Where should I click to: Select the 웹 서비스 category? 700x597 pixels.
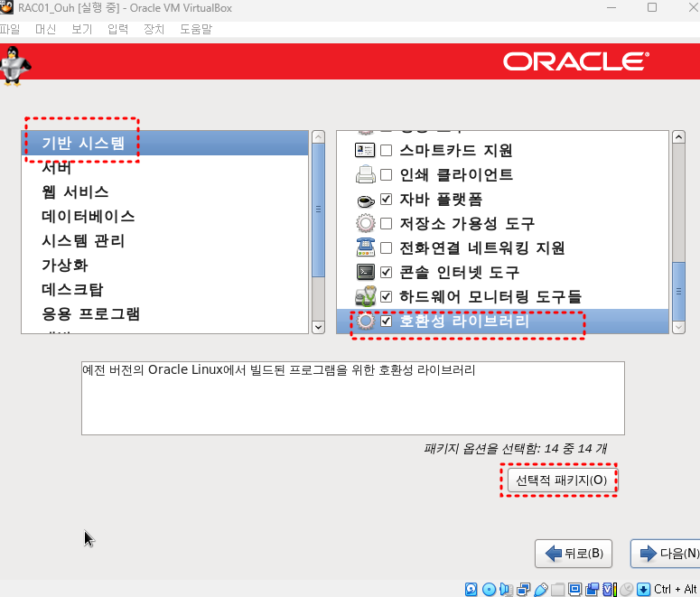(x=164, y=192)
